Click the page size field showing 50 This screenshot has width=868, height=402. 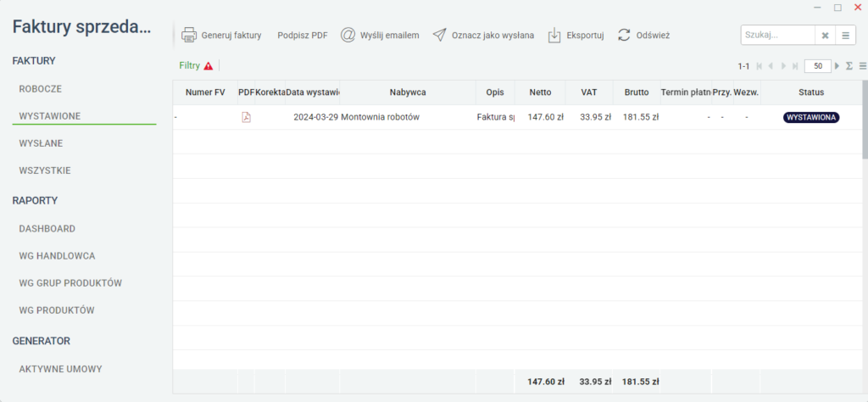[x=818, y=66]
